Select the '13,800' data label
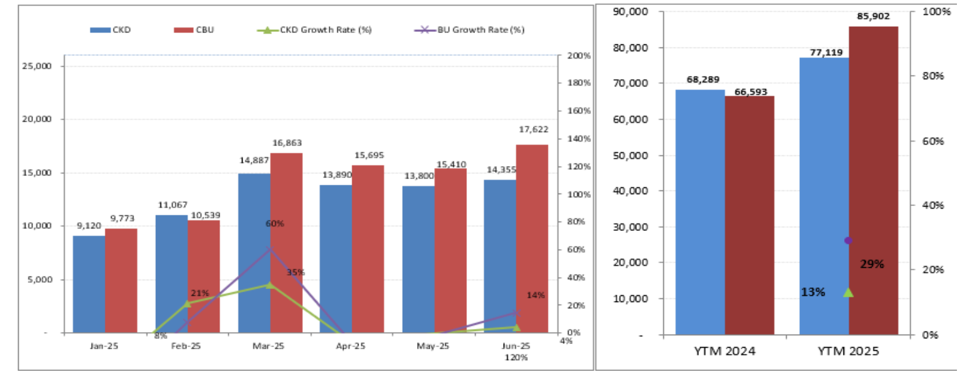The image size is (980, 392). pyautogui.click(x=419, y=176)
